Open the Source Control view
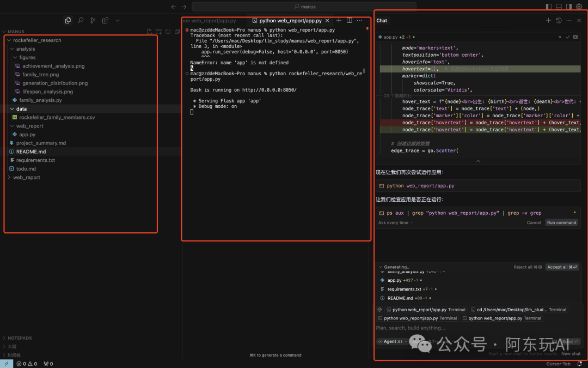 (x=93, y=20)
